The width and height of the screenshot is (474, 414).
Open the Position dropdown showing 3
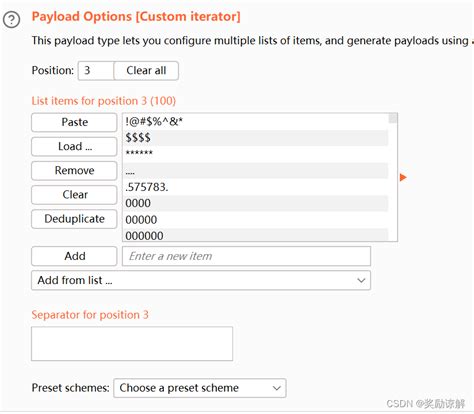coord(96,71)
